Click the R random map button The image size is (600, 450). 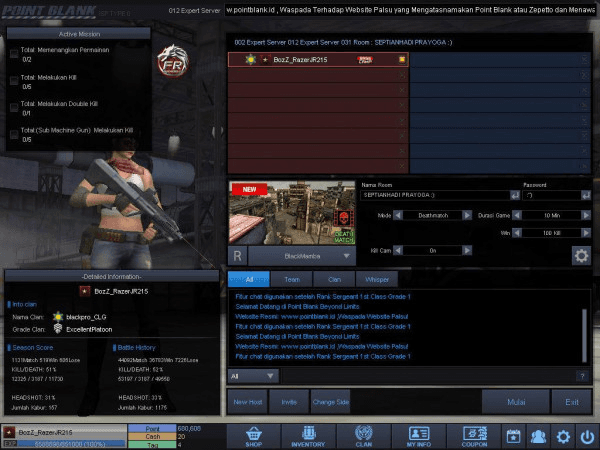[x=237, y=256]
